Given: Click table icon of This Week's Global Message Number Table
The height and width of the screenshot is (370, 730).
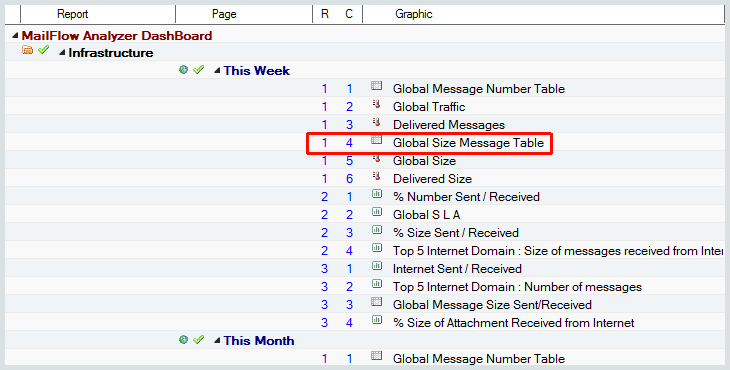Looking at the screenshot, I should click(x=377, y=86).
